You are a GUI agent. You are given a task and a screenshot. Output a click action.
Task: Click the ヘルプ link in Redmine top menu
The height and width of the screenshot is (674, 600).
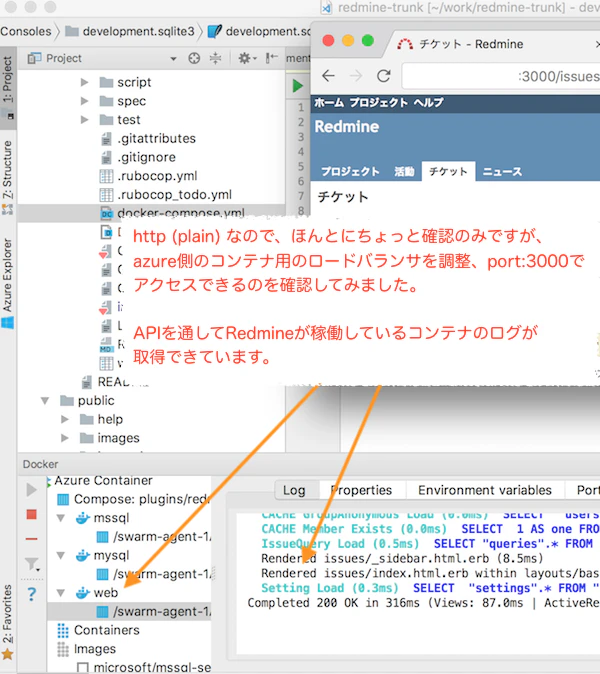429,102
